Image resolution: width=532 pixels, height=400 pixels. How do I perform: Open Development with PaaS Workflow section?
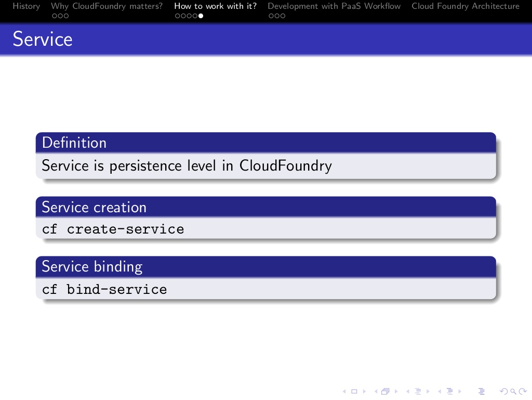334,6
